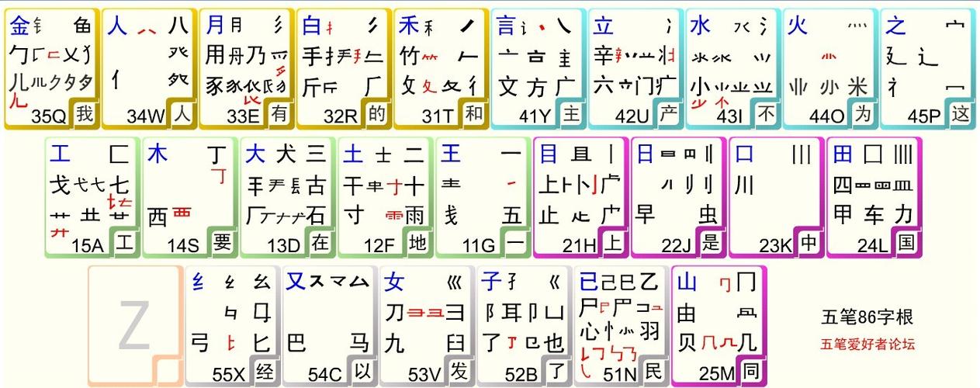Click the 中 corner tag on K key
The height and width of the screenshot is (388, 980).
click(809, 243)
